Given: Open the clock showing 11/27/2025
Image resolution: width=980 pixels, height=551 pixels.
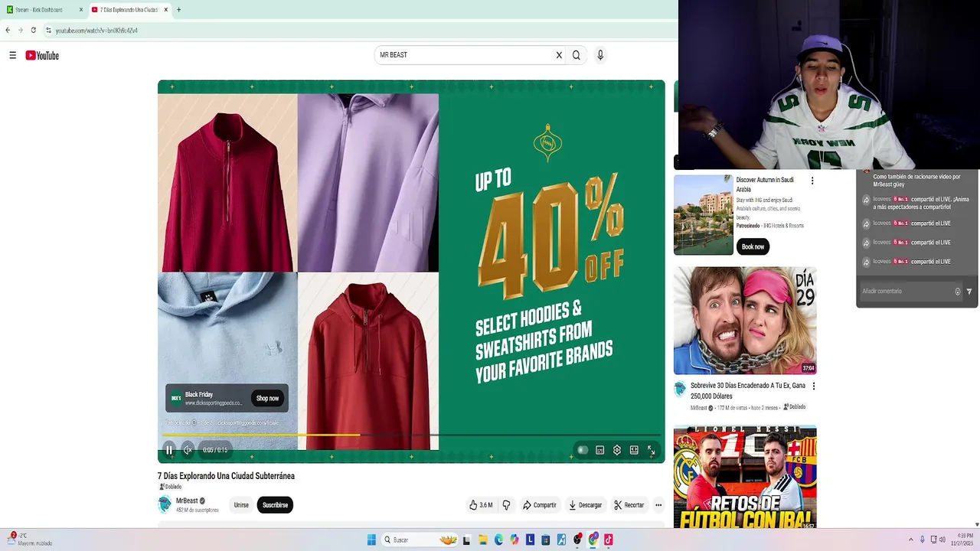Looking at the screenshot, I should coord(962,540).
